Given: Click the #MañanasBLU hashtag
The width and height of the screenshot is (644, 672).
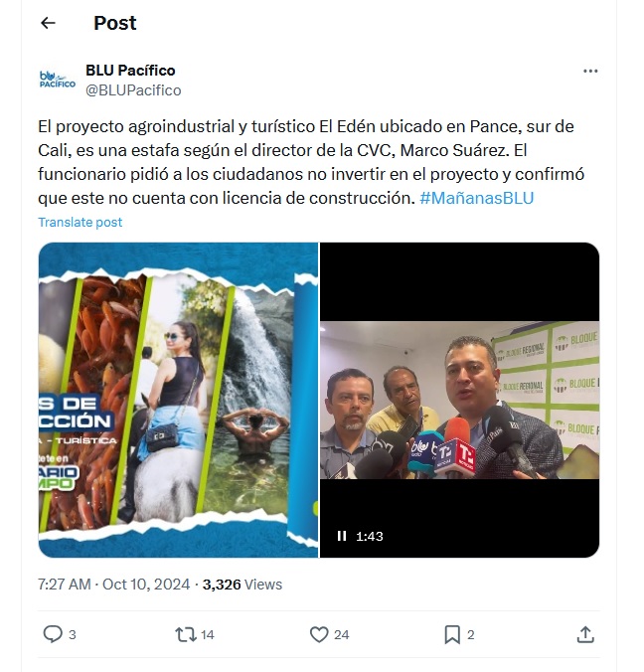Looking at the screenshot, I should click(476, 198).
